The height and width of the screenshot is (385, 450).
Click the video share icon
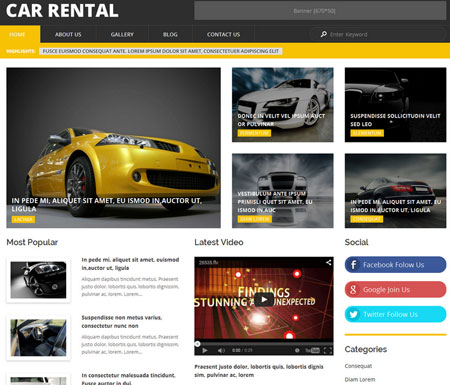(x=328, y=262)
